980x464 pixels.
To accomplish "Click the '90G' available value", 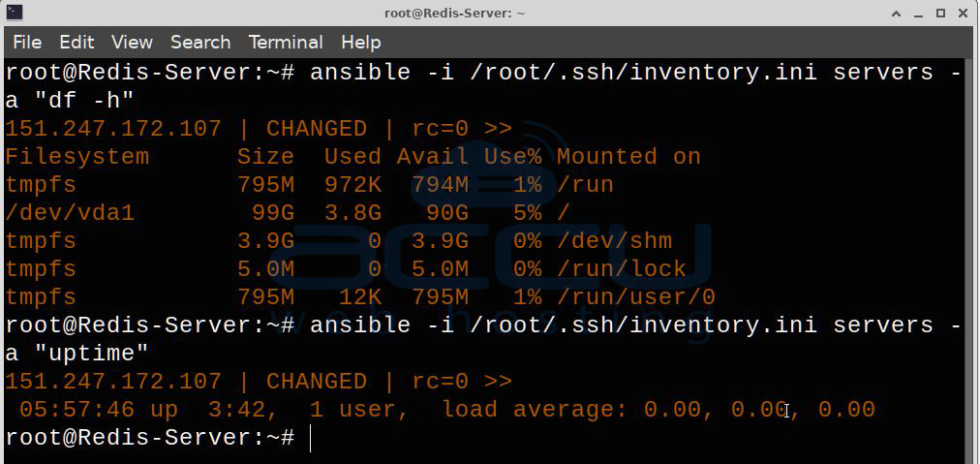I will point(447,213).
